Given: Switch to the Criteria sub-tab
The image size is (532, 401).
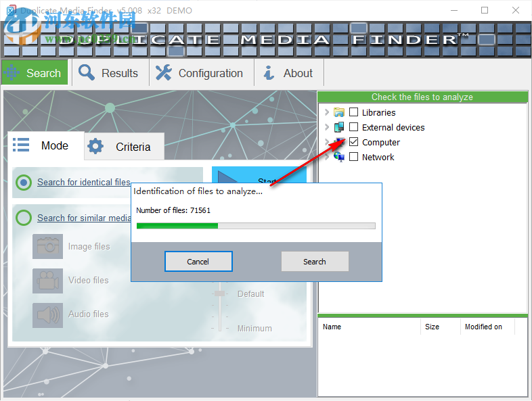Looking at the screenshot, I should (124, 147).
